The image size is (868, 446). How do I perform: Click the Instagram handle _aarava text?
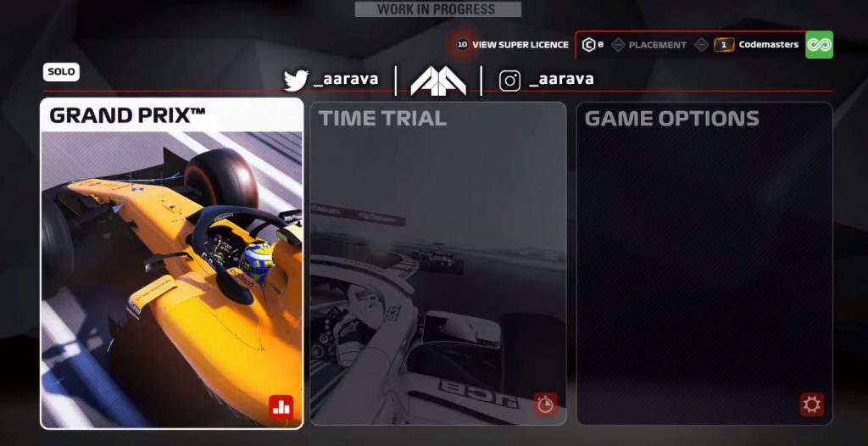[561, 79]
